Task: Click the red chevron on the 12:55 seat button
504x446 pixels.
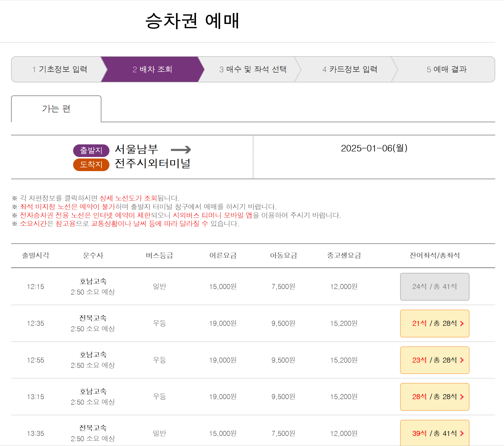Action: point(462,360)
